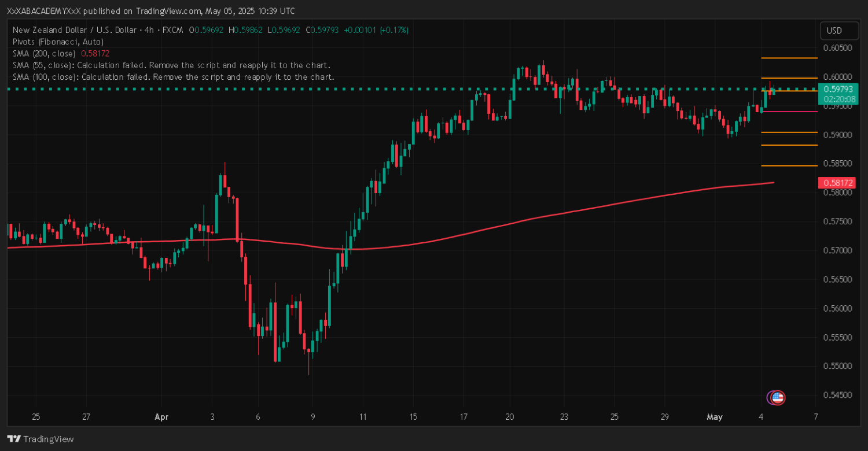Open the USD currency selector

pos(834,31)
